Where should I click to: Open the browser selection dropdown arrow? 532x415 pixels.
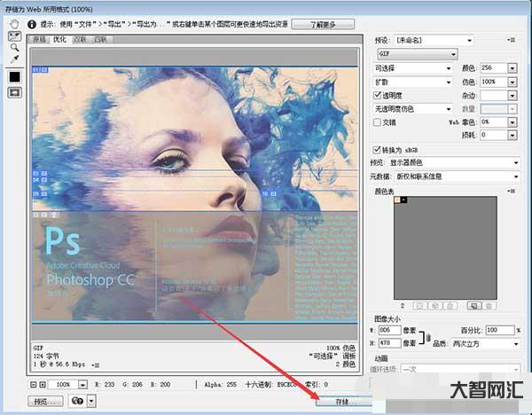click(91, 401)
